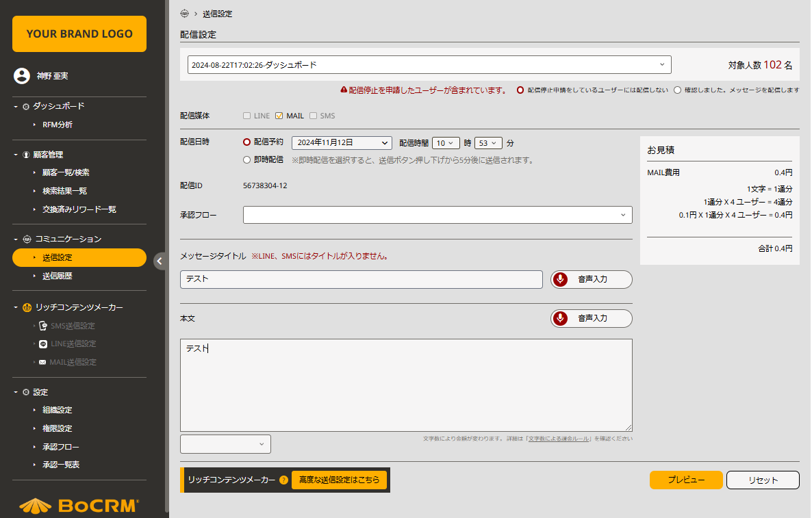
Task: Open the delivery date dropdown 2024年11月12日
Action: [x=341, y=143]
